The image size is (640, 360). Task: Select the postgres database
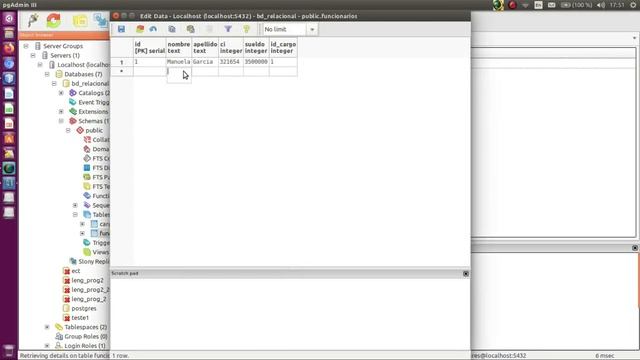click(84, 309)
